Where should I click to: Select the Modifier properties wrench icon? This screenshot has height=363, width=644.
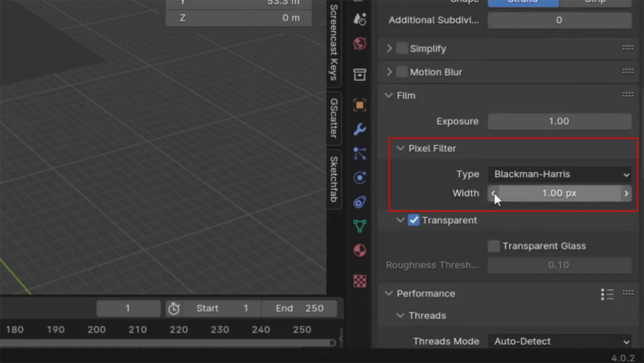coord(359,130)
